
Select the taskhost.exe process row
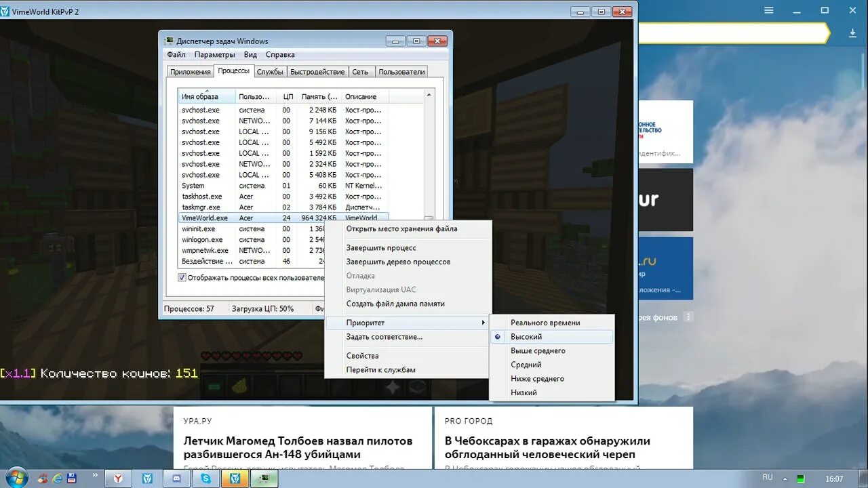(284, 197)
